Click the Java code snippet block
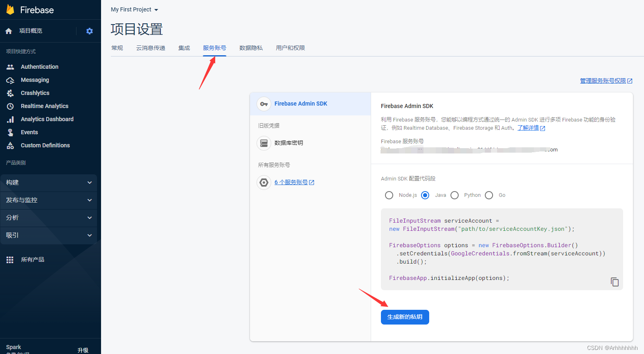The image size is (644, 354). (502, 249)
